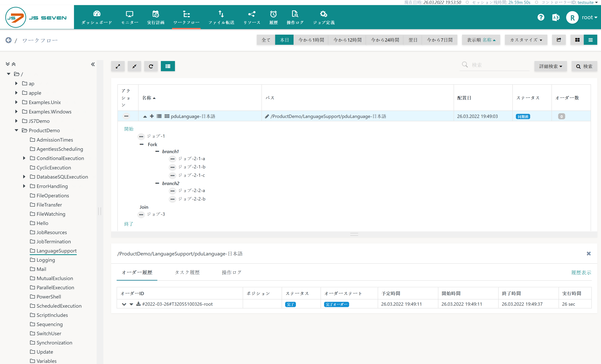The width and height of the screenshot is (601, 364).
Task: Open the カスタマイズ dropdown
Action: [526, 40]
